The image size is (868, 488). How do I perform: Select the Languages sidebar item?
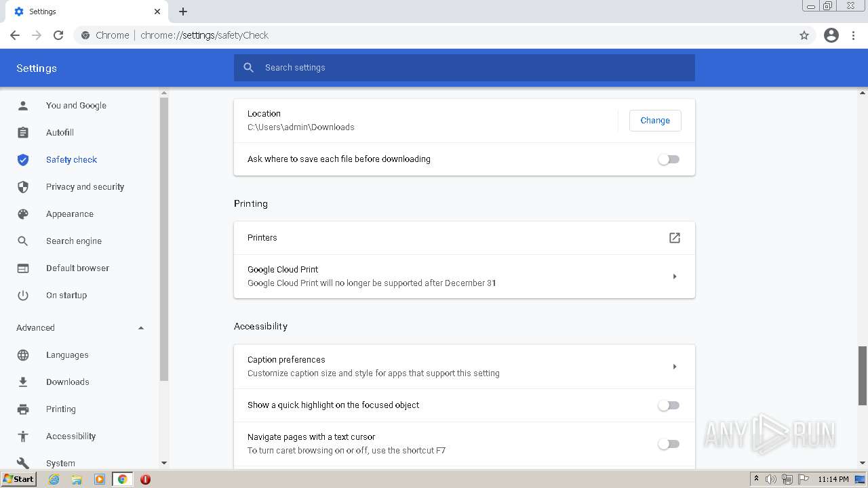click(67, 355)
